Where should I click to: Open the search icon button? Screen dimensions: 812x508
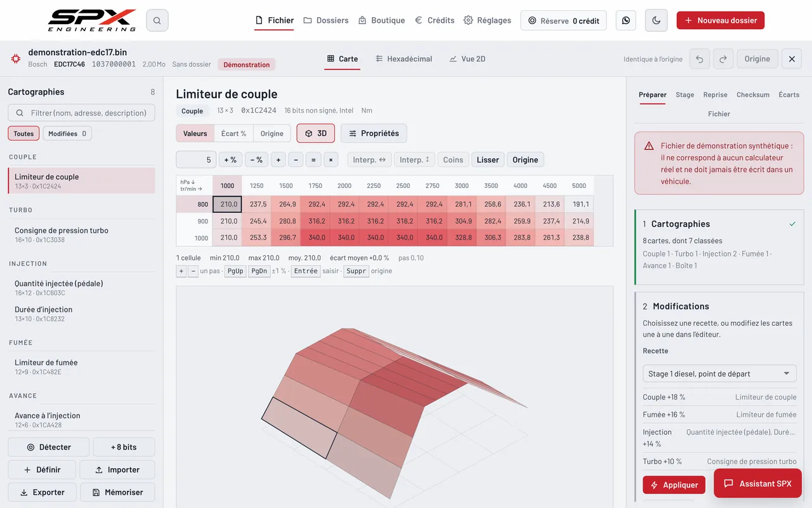[157, 20]
